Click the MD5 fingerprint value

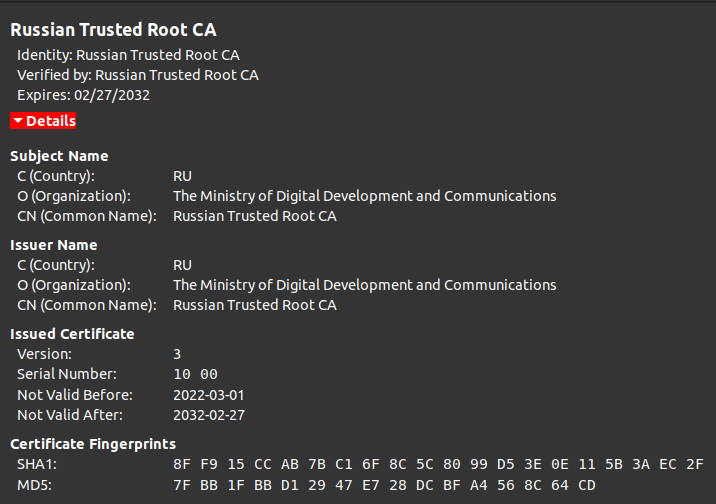[x=384, y=484]
